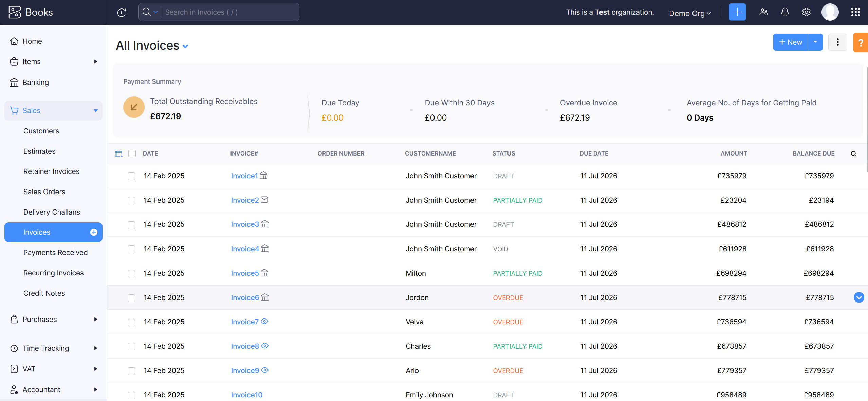This screenshot has height=401, width=868.
Task: Open Invoice7 link
Action: point(244,322)
